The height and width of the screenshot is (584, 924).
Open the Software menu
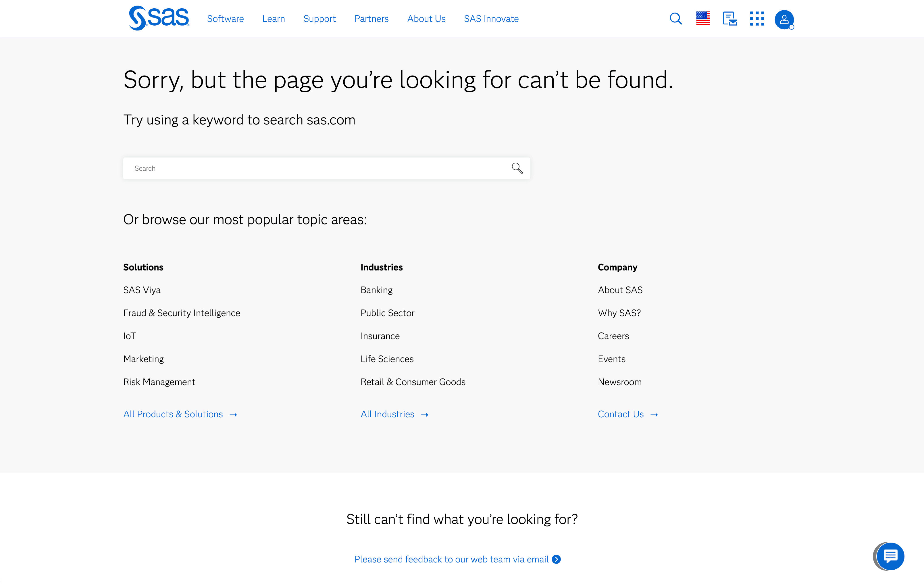[225, 19]
